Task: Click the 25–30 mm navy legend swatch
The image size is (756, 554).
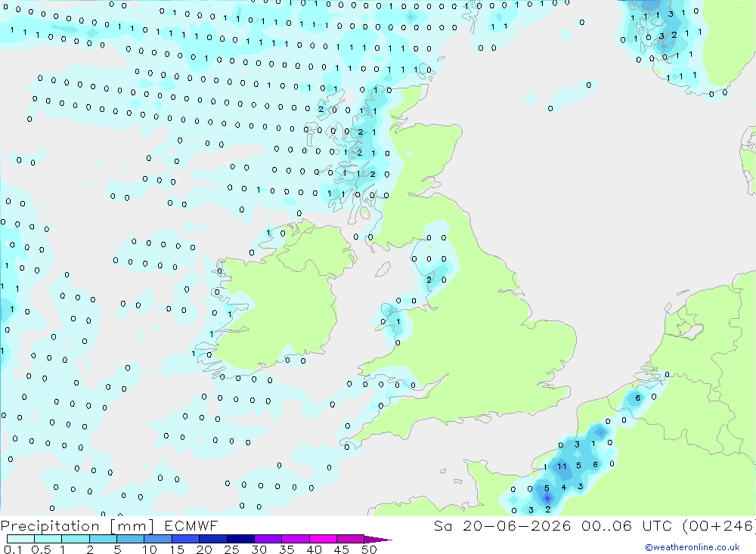Action: (240, 539)
